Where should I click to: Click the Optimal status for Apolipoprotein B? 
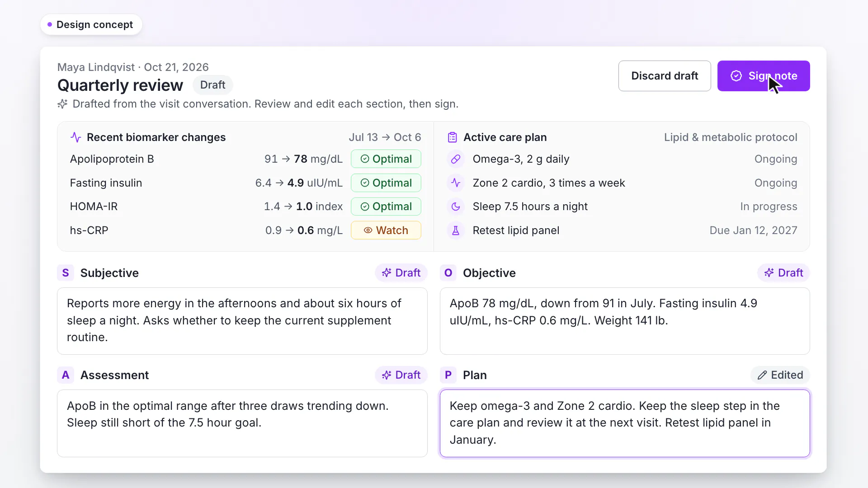tap(386, 159)
